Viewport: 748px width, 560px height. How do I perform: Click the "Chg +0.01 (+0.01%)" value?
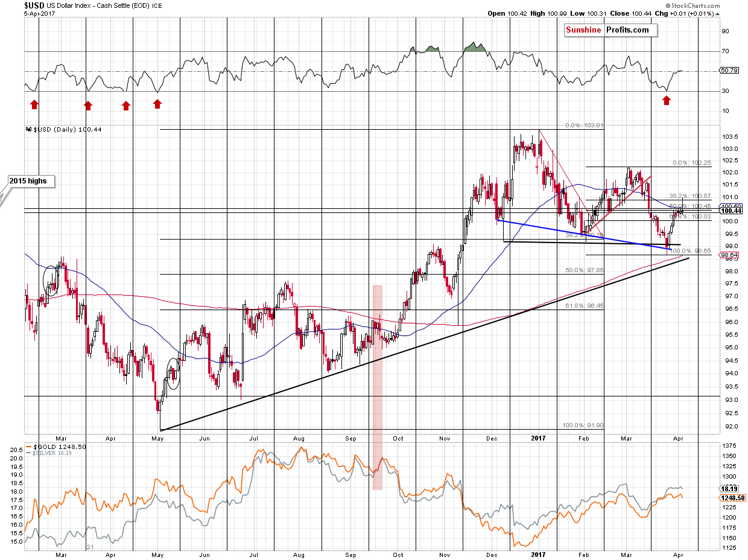[x=685, y=13]
